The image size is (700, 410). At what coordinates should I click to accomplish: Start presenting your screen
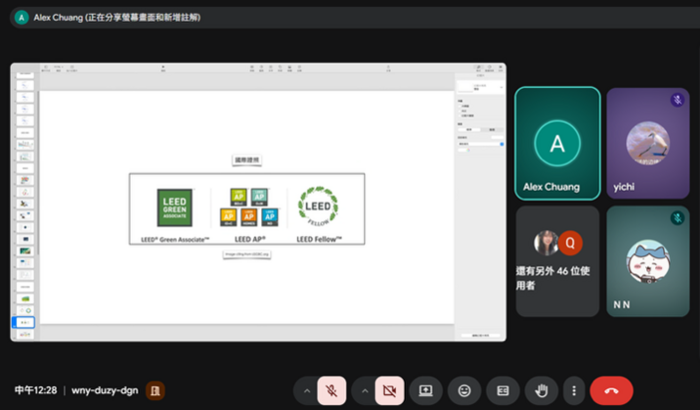pos(425,391)
